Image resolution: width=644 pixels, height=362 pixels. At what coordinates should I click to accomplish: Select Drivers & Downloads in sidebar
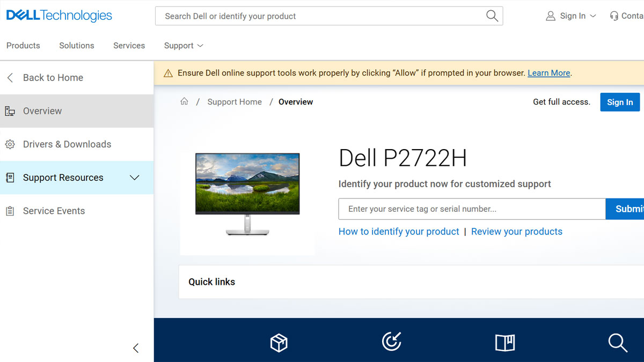(x=67, y=144)
